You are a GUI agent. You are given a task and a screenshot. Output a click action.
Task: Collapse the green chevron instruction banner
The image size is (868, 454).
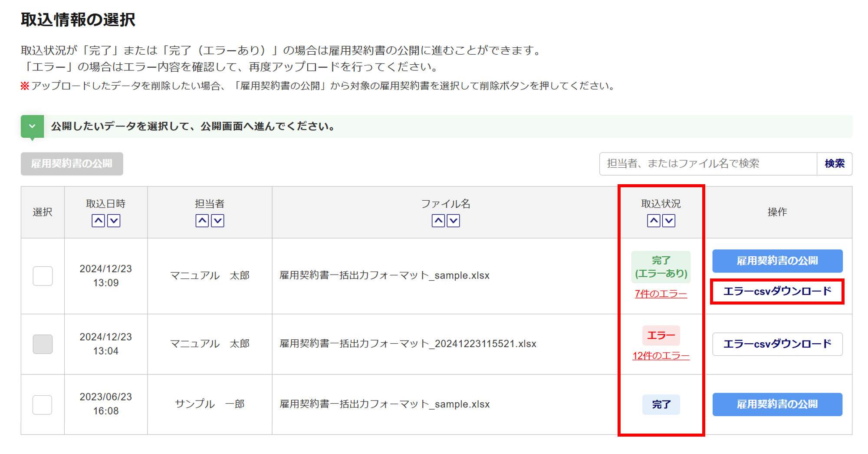click(32, 126)
